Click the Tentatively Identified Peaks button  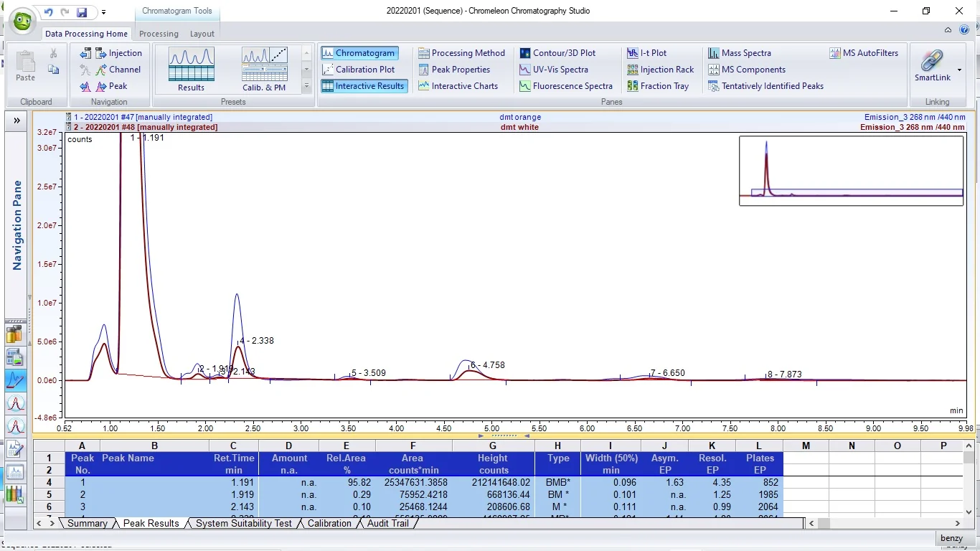[x=765, y=86]
